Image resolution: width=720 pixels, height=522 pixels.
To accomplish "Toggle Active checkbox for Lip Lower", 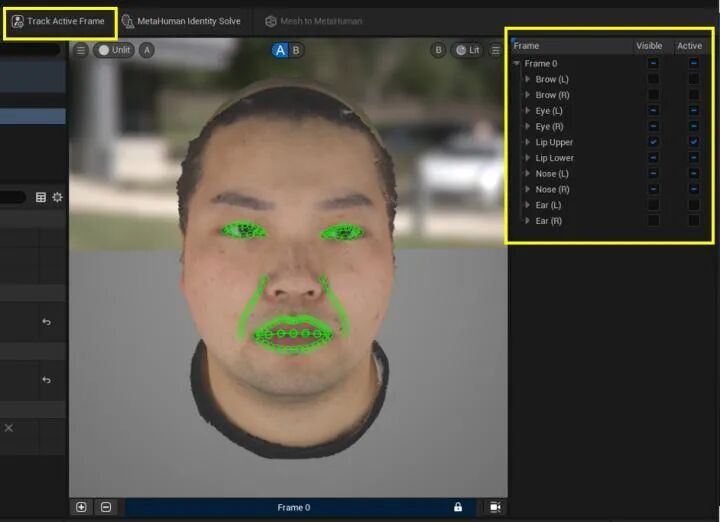I will tap(693, 157).
